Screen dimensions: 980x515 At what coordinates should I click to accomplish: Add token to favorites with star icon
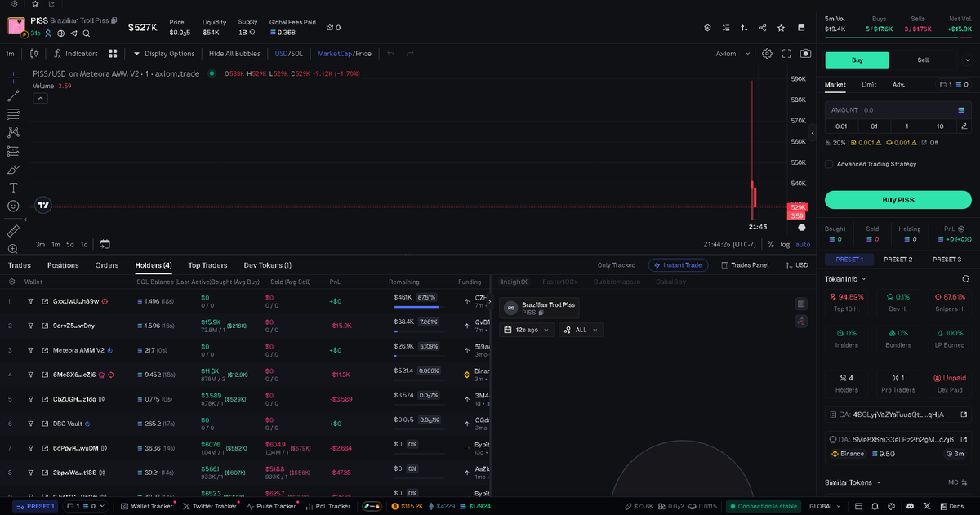coord(782,28)
